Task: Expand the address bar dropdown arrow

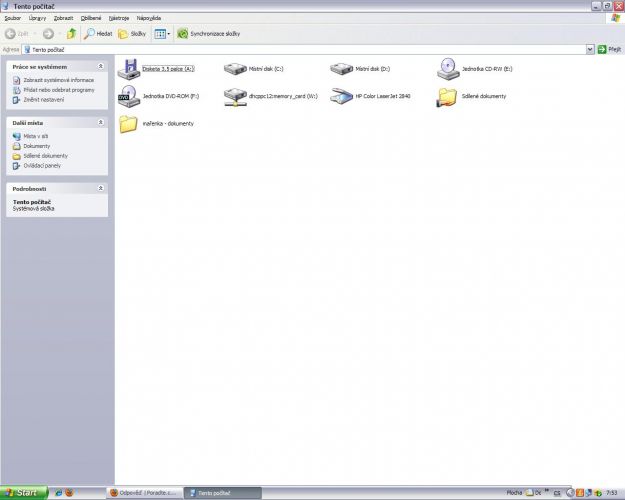Action: pos(590,49)
